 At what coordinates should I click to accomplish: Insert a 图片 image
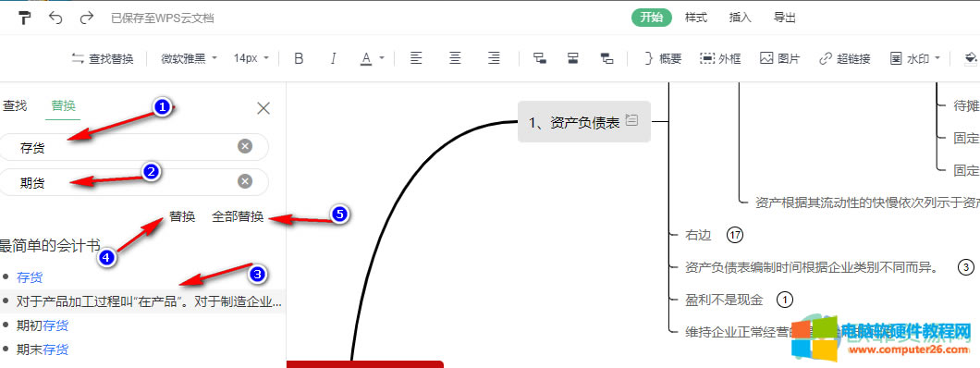(780, 59)
